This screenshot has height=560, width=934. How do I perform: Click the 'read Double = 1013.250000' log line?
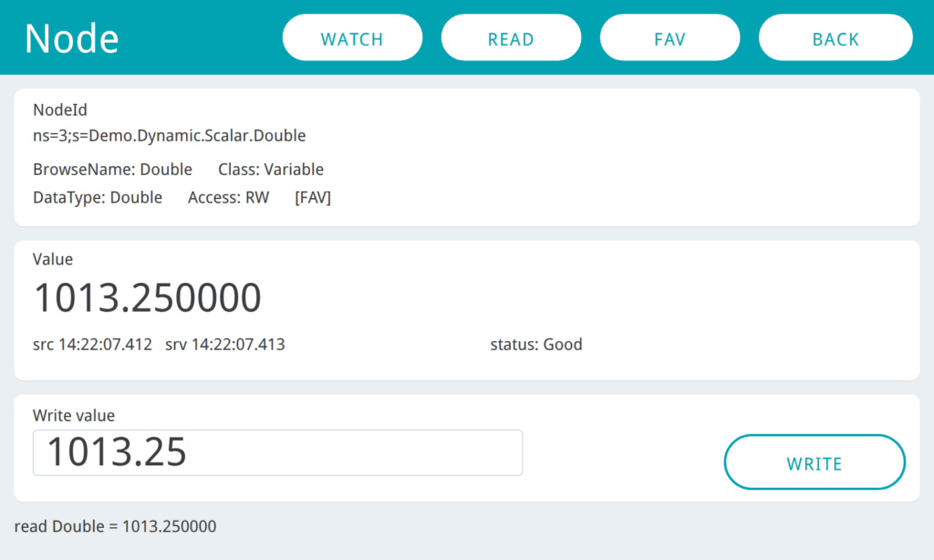pos(116,526)
